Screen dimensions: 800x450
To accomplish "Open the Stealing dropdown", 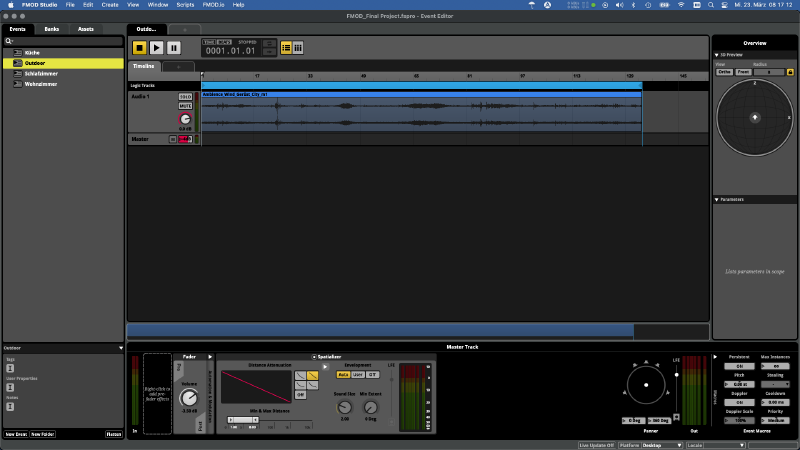I will click(x=776, y=384).
